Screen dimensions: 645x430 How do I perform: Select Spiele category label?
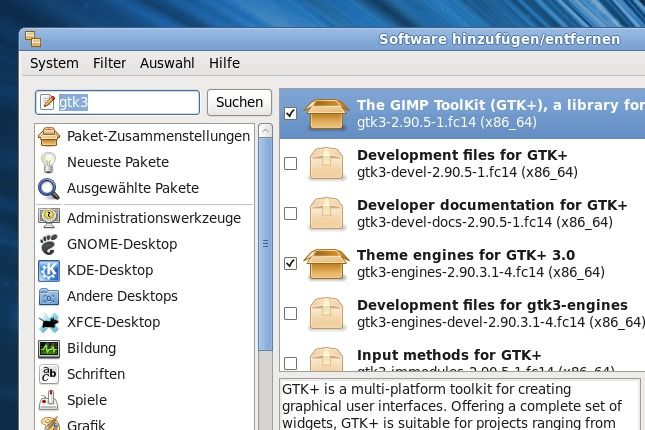coord(87,400)
